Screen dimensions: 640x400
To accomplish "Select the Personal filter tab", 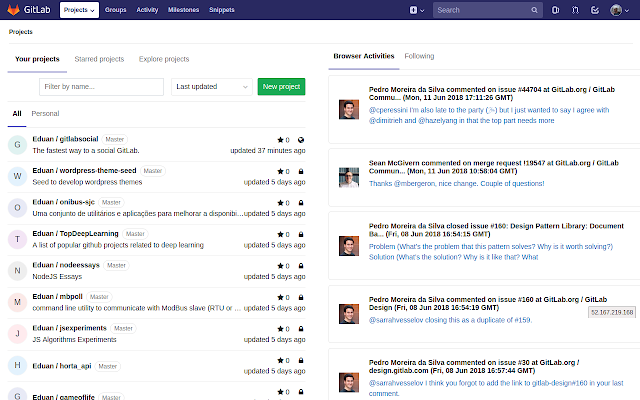I will (x=45, y=113).
